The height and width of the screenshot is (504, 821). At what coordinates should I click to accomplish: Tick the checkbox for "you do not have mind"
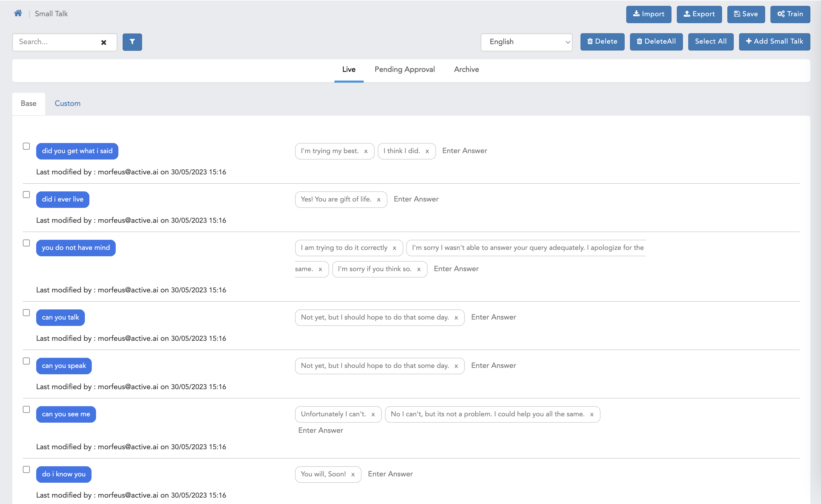26,243
